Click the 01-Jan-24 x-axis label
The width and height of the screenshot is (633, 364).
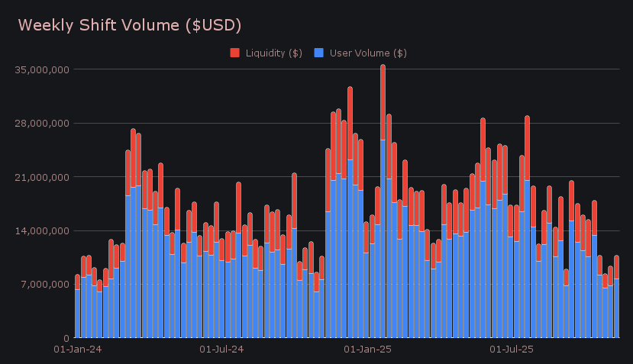(x=78, y=350)
